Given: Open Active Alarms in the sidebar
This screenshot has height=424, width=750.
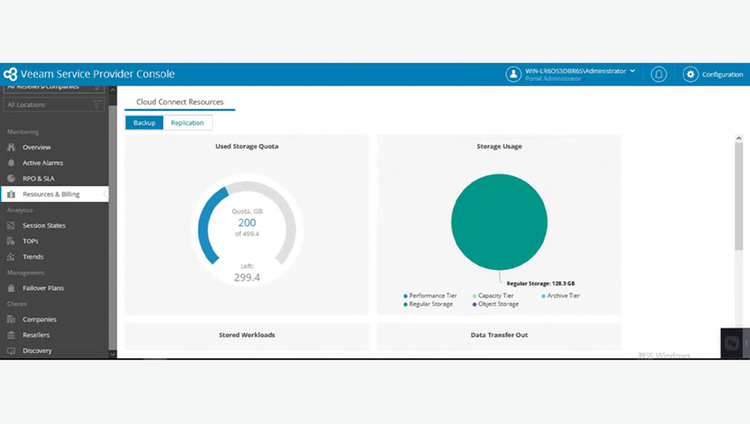Looking at the screenshot, I should (43, 163).
